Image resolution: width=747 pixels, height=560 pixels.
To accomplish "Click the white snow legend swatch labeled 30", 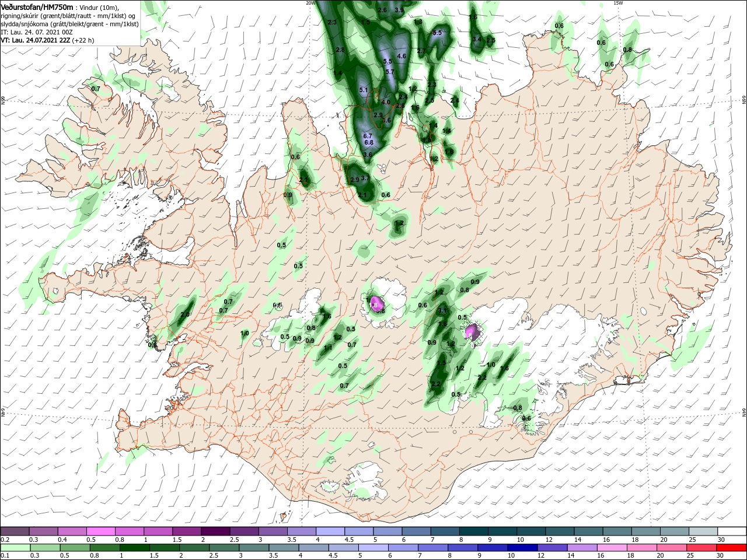I will 732,531.
